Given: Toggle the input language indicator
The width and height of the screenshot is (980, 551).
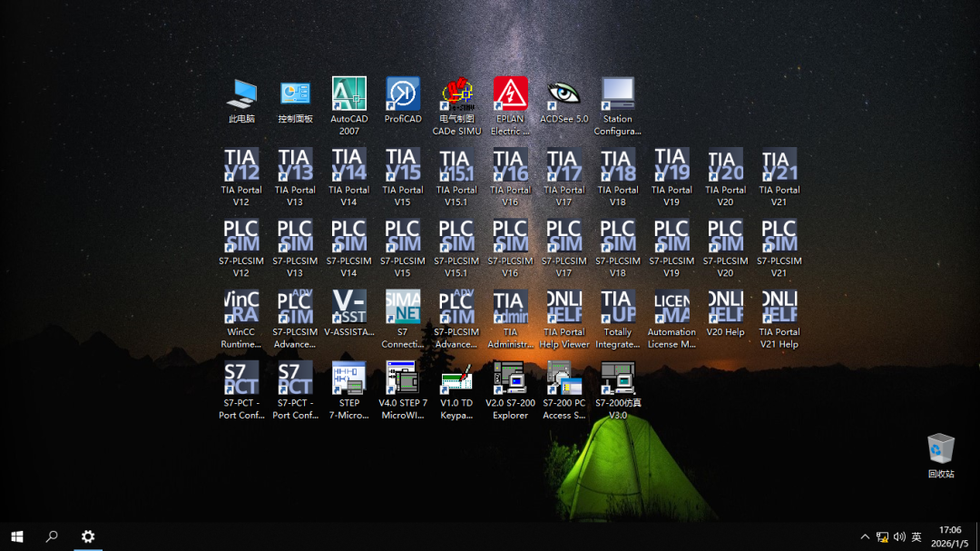Looking at the screenshot, I should click(x=916, y=537).
